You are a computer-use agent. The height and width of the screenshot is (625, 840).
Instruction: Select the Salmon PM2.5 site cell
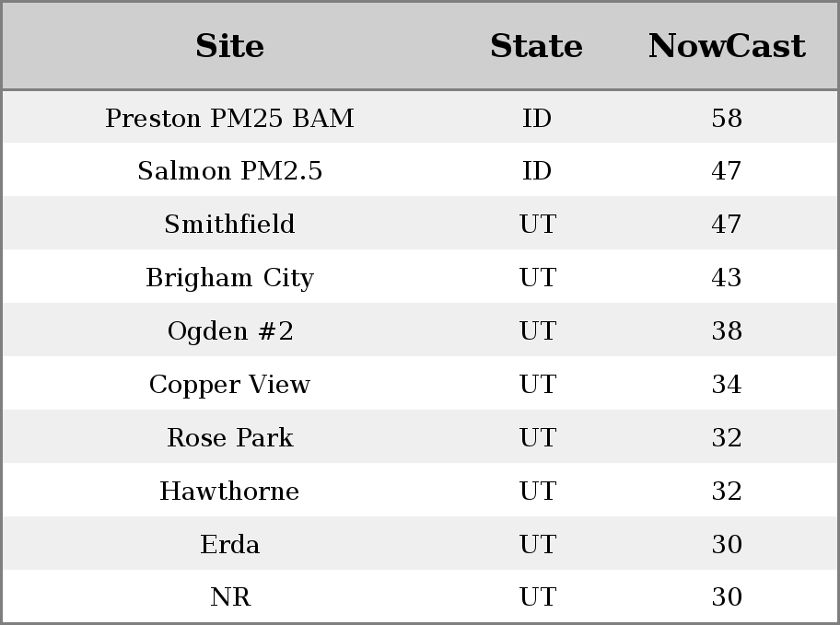coord(229,171)
